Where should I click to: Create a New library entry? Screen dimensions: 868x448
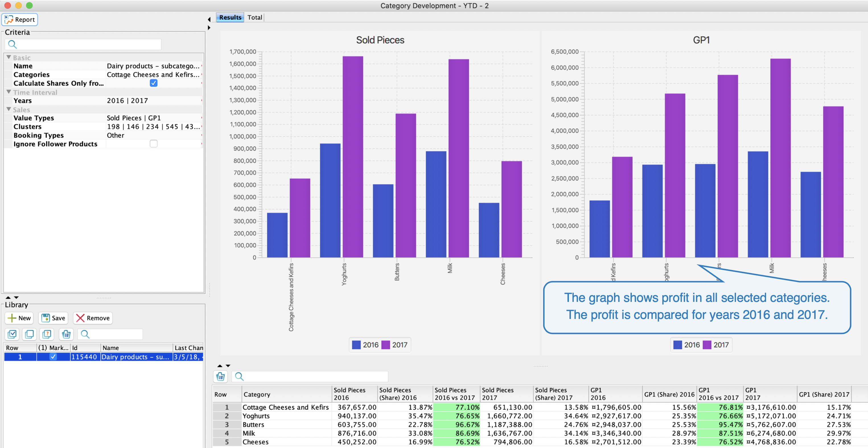coord(19,318)
